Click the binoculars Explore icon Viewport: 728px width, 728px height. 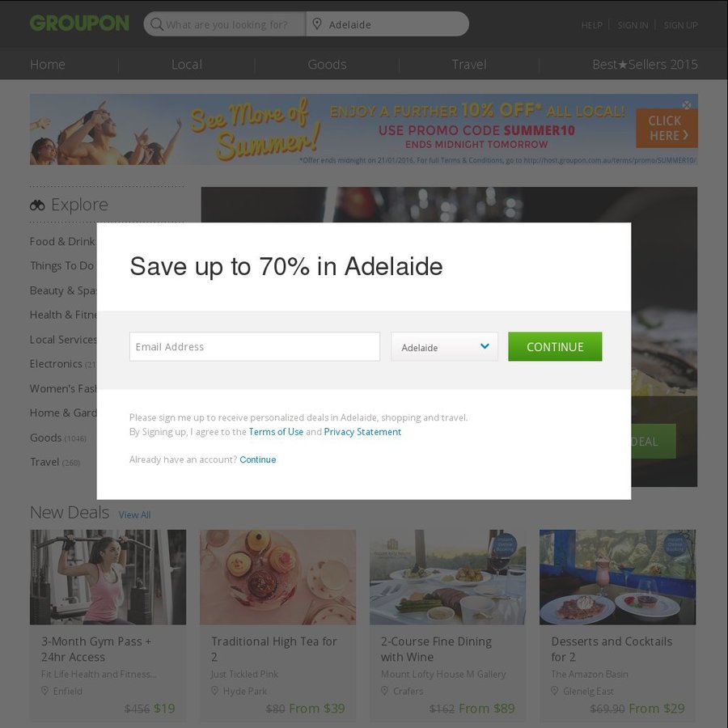pyautogui.click(x=37, y=205)
